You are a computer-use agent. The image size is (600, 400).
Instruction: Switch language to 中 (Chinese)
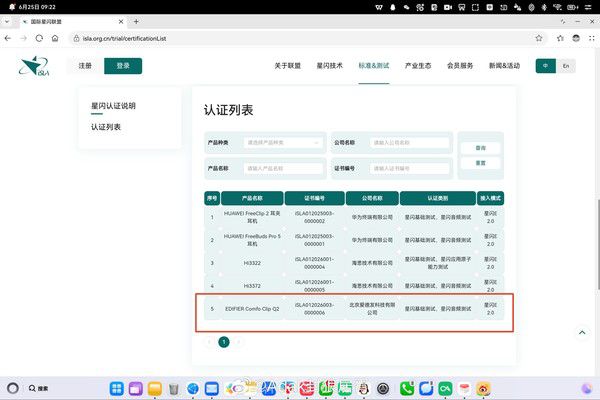tap(546, 66)
